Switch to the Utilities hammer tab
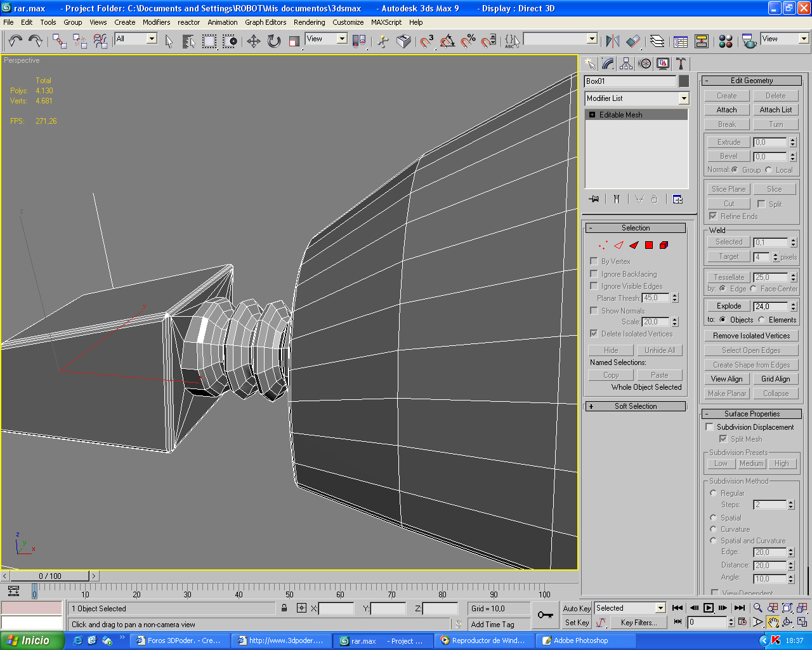Screen dimensions: 812x650 (x=681, y=63)
